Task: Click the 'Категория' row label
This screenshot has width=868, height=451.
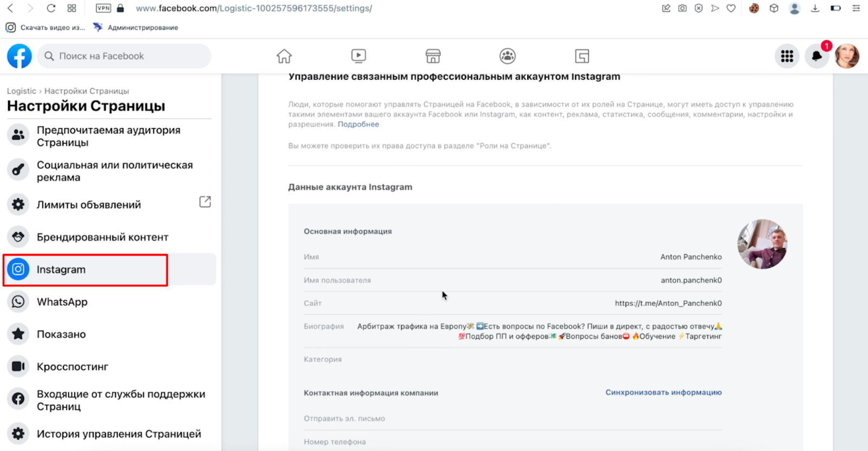Action: tap(323, 359)
